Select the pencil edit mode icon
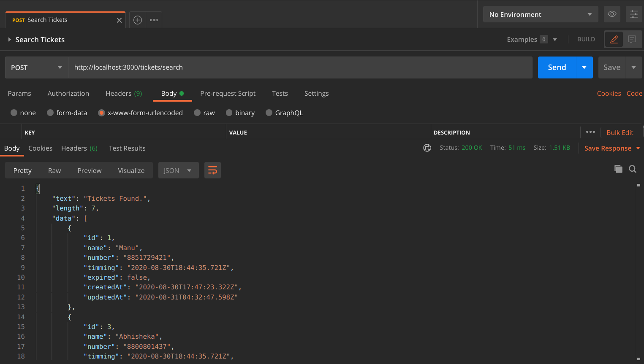This screenshot has width=644, height=364. [x=614, y=39]
